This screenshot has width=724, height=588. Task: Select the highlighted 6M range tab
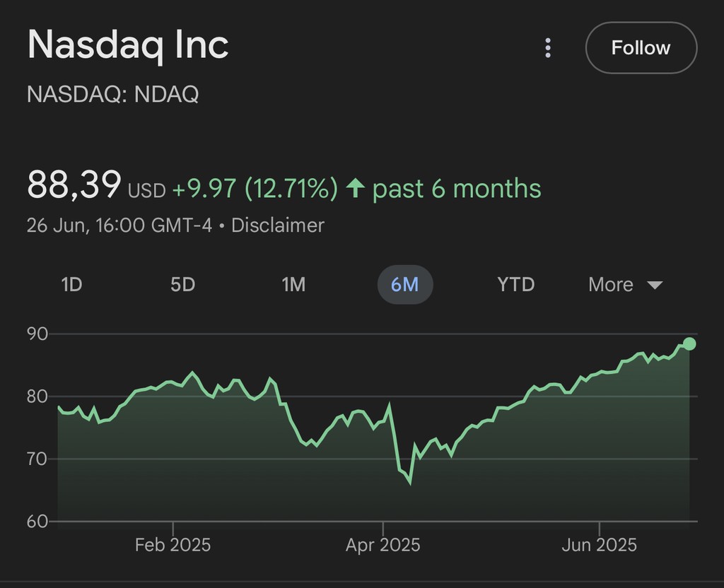pyautogui.click(x=405, y=285)
